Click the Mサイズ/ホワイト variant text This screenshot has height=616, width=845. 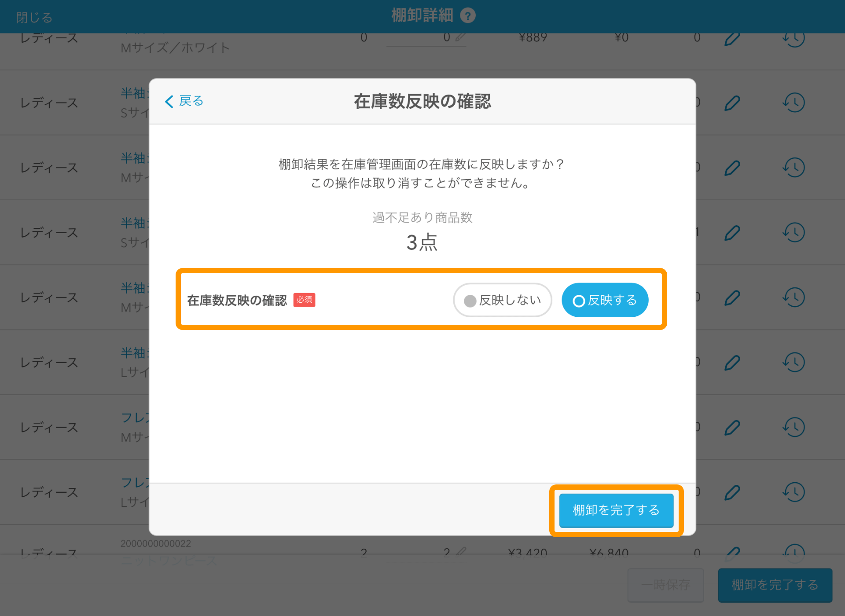click(175, 48)
